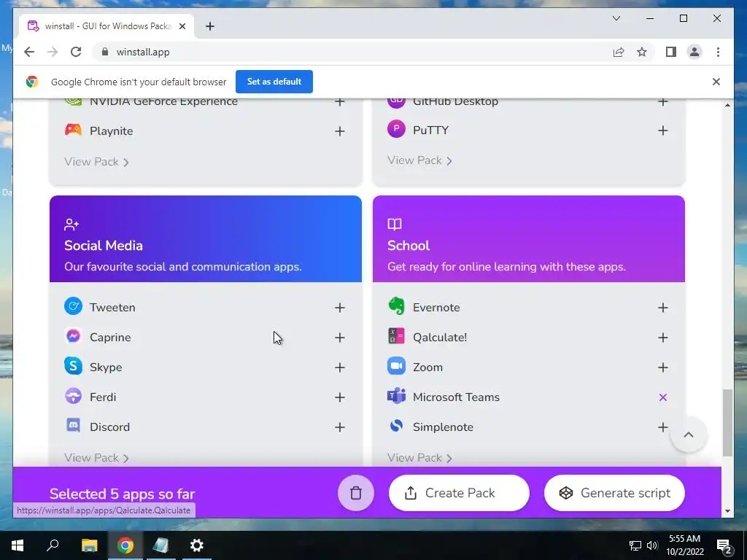Open a new browser tab
This screenshot has width=747, height=560.
209,26
